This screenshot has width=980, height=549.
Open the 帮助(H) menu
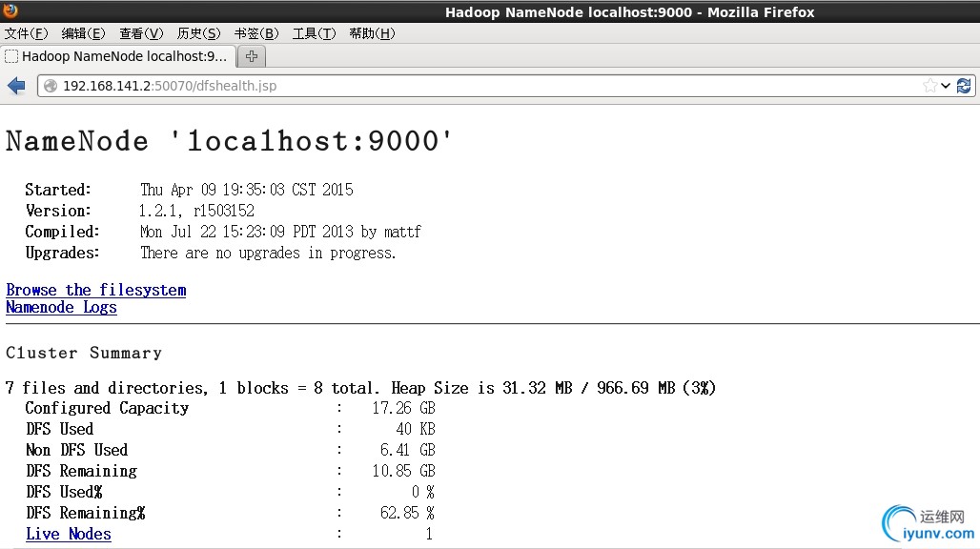pyautogui.click(x=372, y=33)
